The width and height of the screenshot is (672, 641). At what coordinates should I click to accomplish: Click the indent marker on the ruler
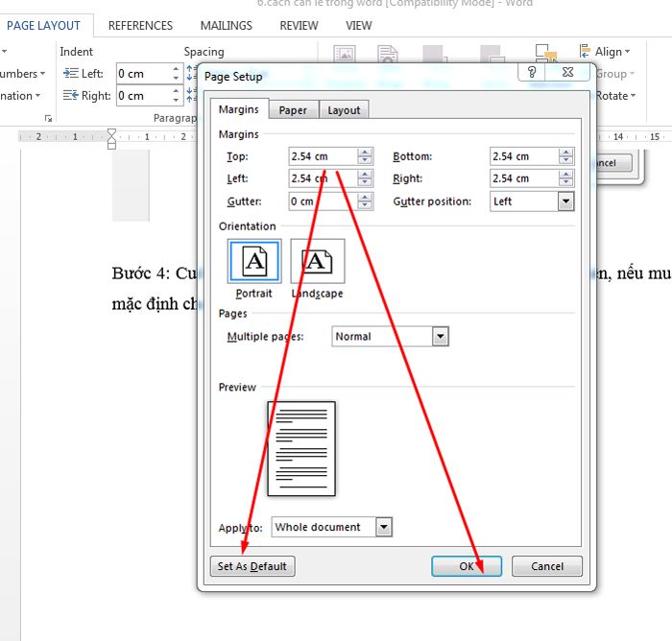[x=111, y=137]
